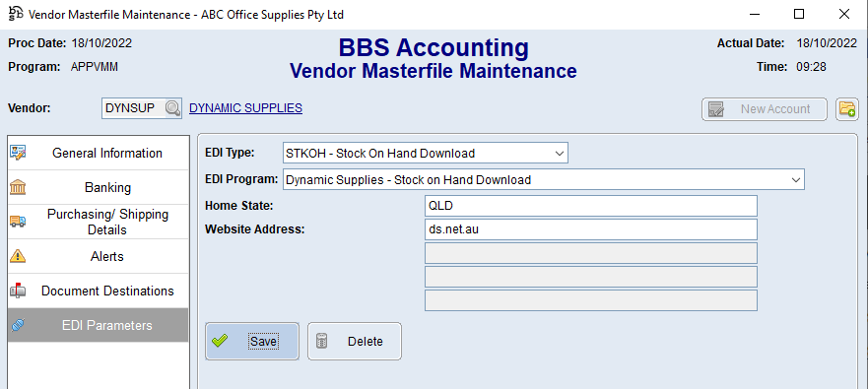This screenshot has width=868, height=389.
Task: Click the vendor search magnifier icon
Action: click(173, 108)
